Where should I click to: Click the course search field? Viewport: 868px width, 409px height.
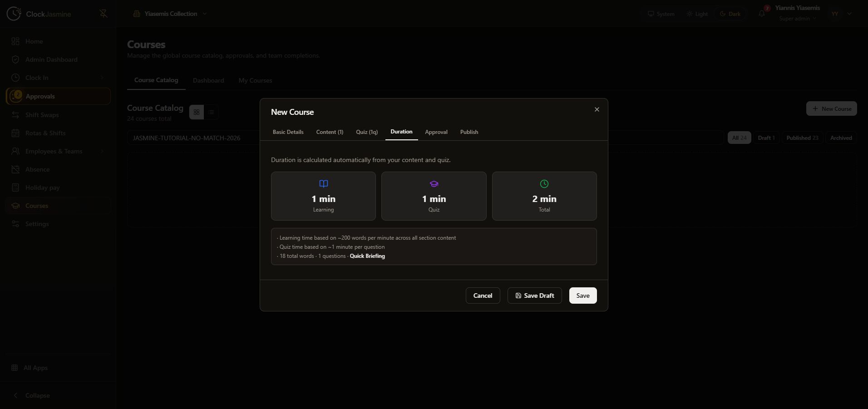tap(425, 138)
